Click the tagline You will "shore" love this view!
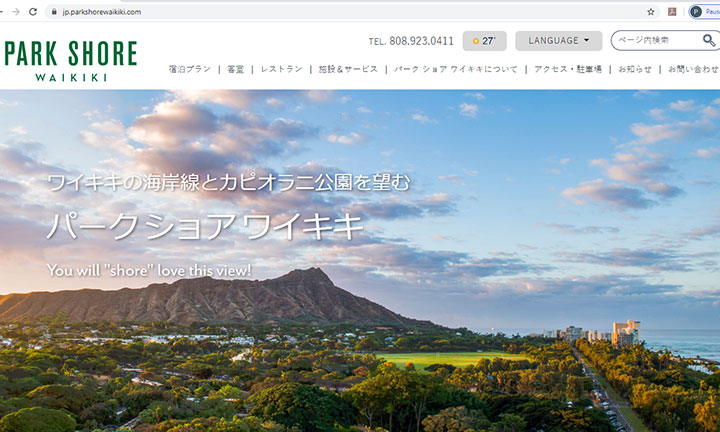Screen dimensions: 720x432 point(149,270)
